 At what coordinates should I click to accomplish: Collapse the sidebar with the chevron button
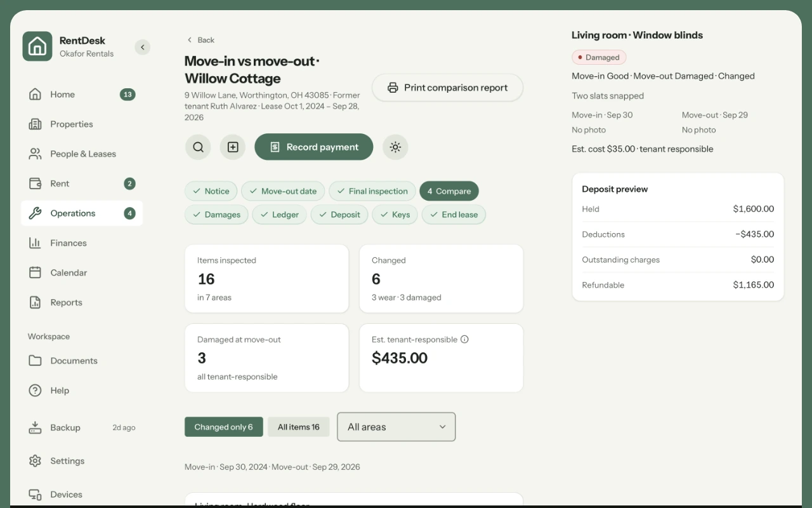pos(142,47)
